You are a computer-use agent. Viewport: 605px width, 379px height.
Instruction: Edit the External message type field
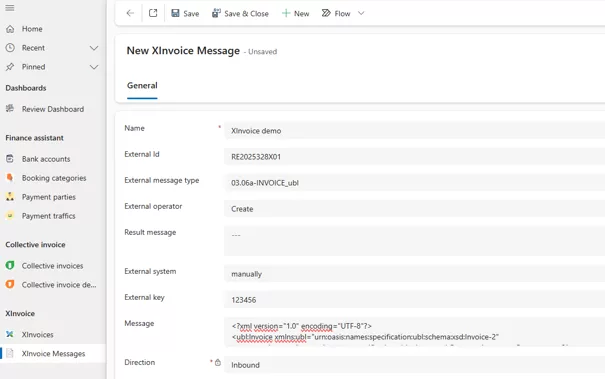(414, 183)
